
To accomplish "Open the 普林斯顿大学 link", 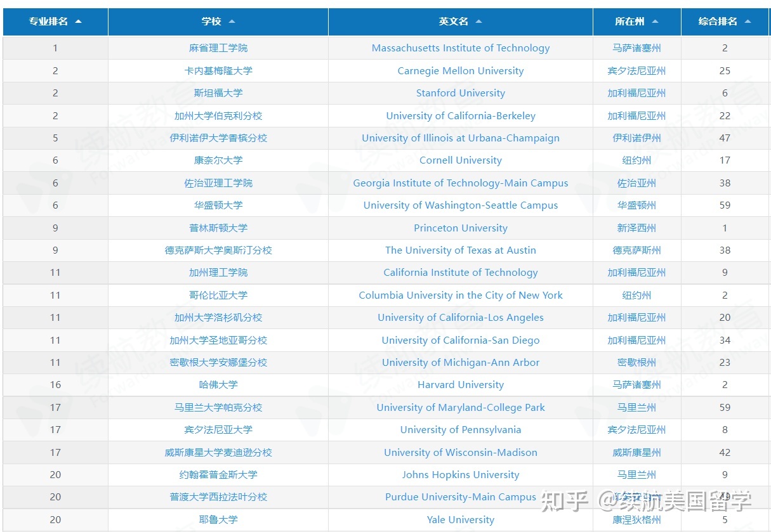I will (218, 228).
